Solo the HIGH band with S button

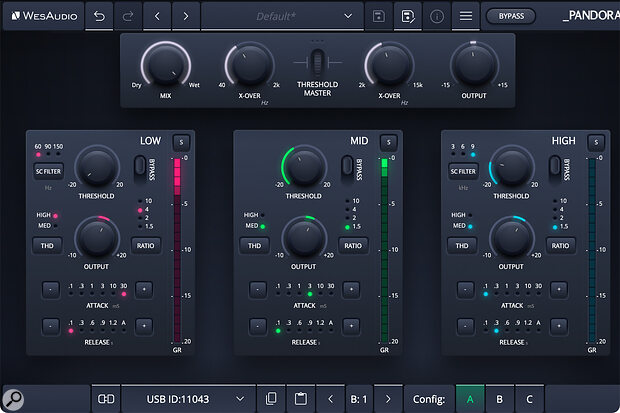click(x=596, y=142)
